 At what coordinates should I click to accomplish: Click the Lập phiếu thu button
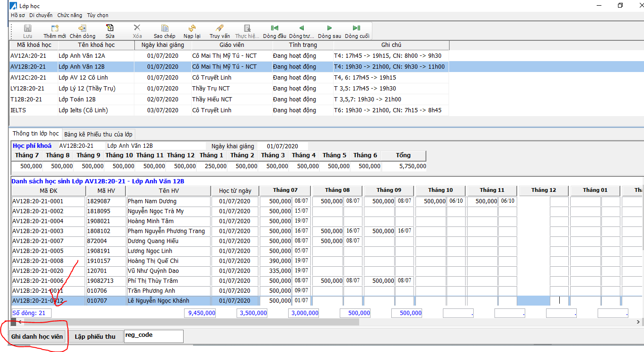click(95, 337)
